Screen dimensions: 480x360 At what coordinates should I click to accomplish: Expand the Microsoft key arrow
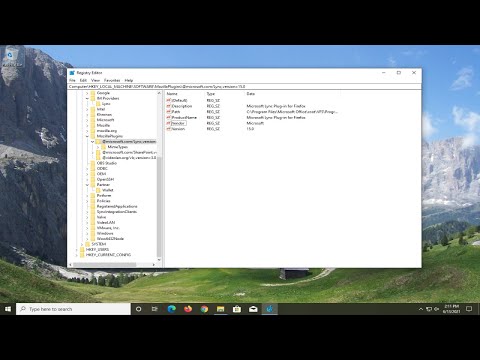coord(87,120)
